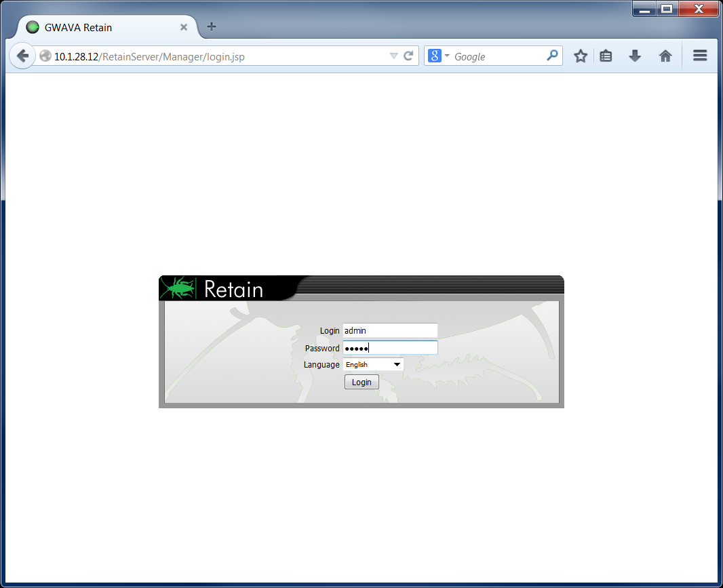
Task: Close the browser window
Action: (699, 9)
